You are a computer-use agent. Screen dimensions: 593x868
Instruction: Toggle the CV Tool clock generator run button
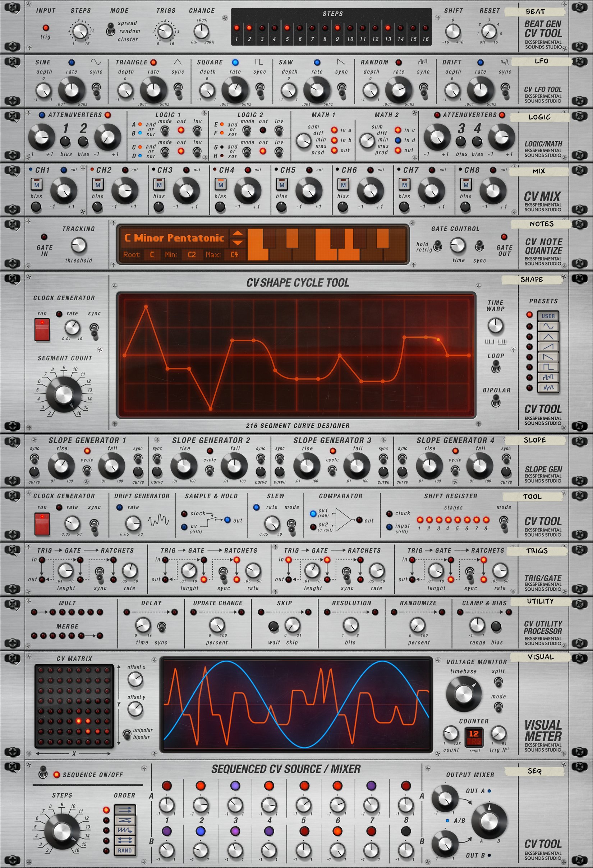[x=42, y=524]
